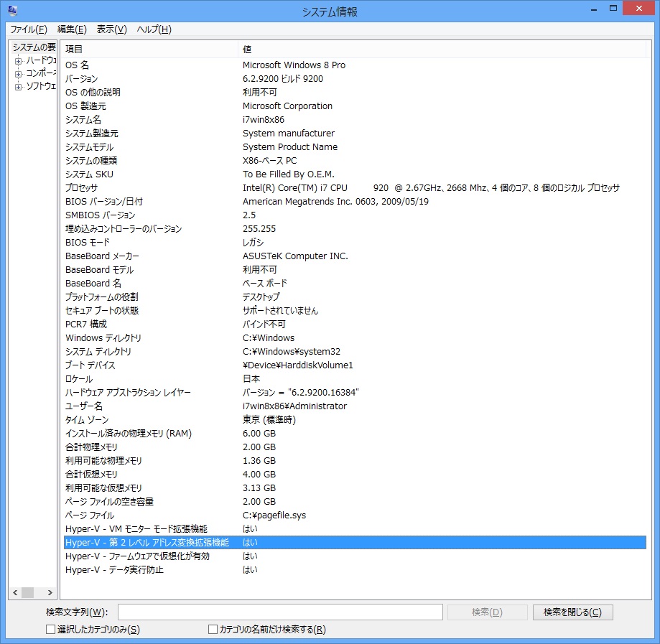660x644 pixels.
Task: Enable 選択したカテゴリのみ(S) checkbox
Action: (50, 629)
